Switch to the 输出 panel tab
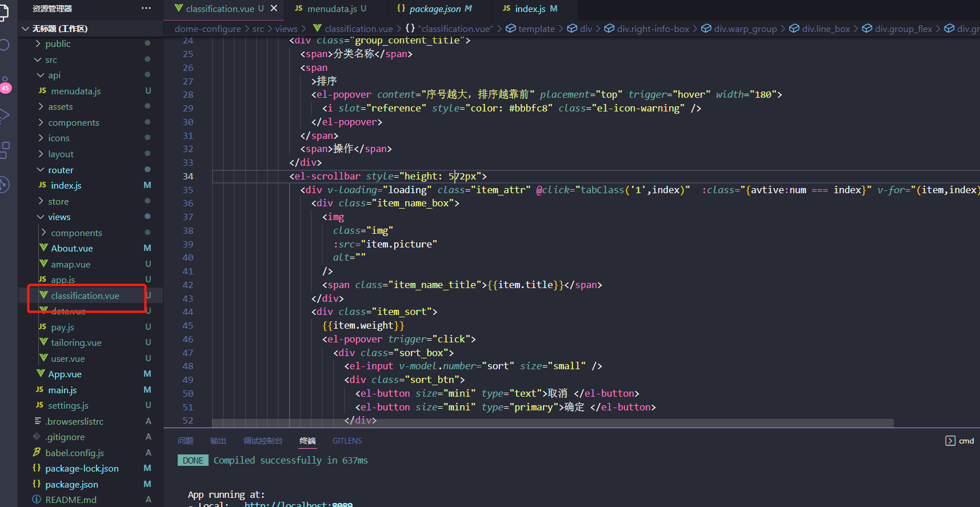 point(218,441)
